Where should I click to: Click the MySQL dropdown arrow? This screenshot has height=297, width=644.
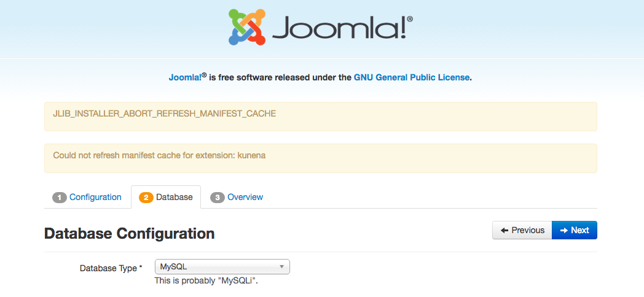click(281, 266)
